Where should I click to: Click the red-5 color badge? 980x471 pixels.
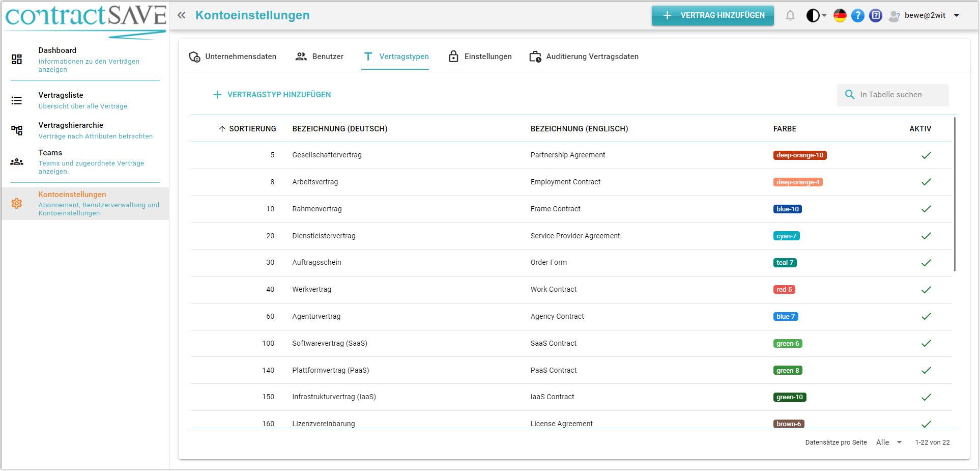[x=784, y=290]
